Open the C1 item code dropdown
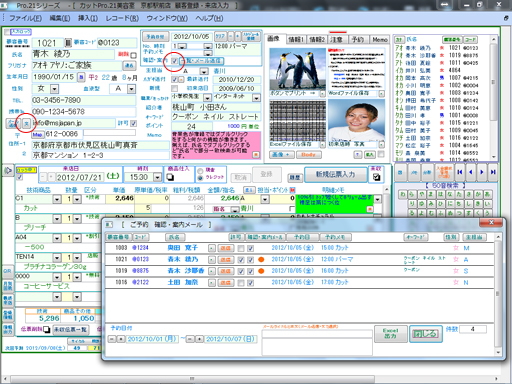The width and height of the screenshot is (512, 384). (57, 199)
